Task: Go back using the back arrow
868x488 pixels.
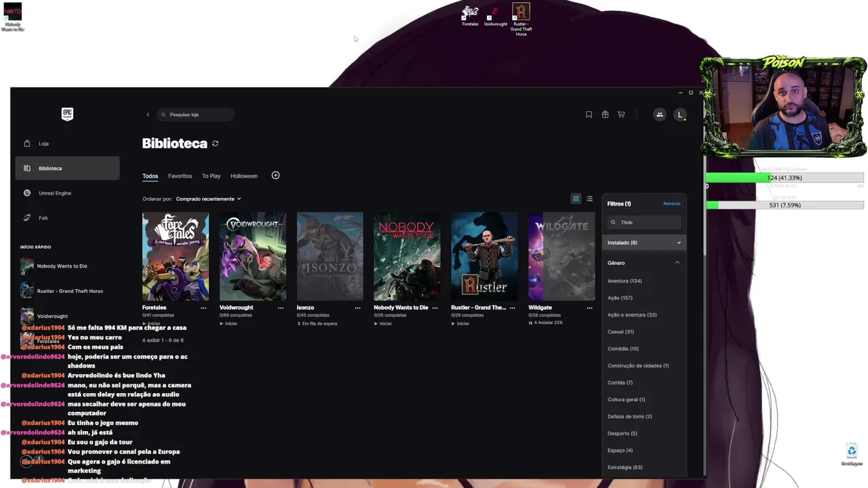Action: (148, 115)
